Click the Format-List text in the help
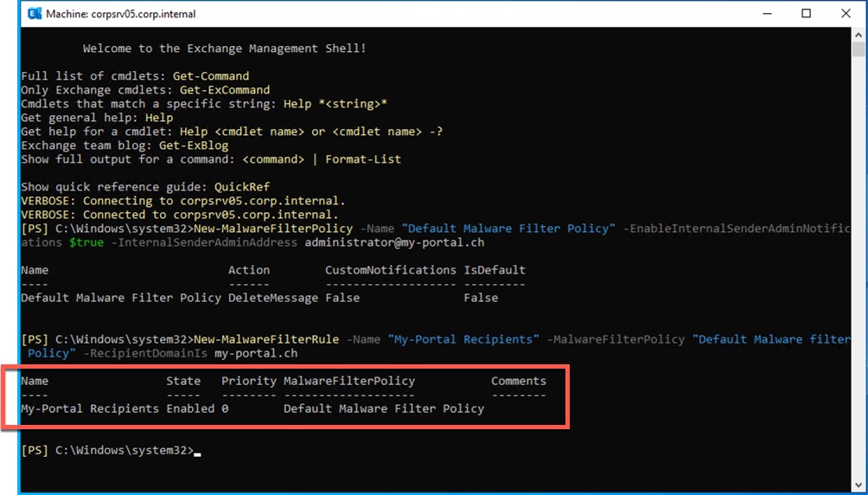 point(363,159)
